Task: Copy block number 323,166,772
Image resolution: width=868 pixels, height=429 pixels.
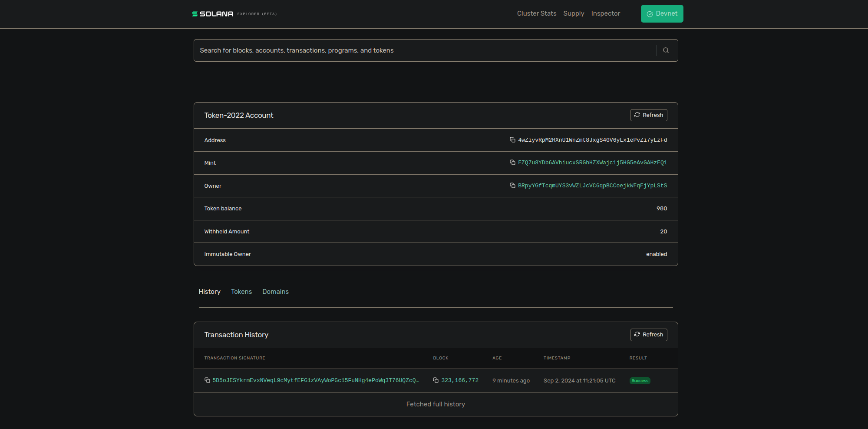Action: (436, 380)
